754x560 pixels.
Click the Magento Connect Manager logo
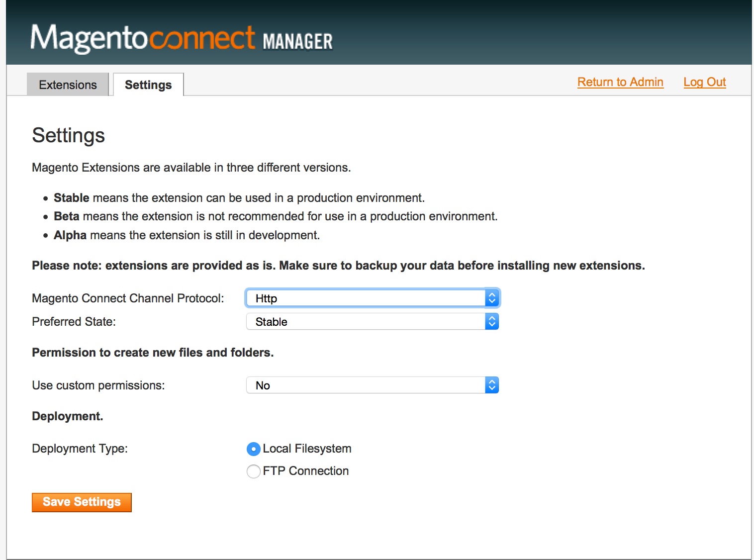coord(182,39)
